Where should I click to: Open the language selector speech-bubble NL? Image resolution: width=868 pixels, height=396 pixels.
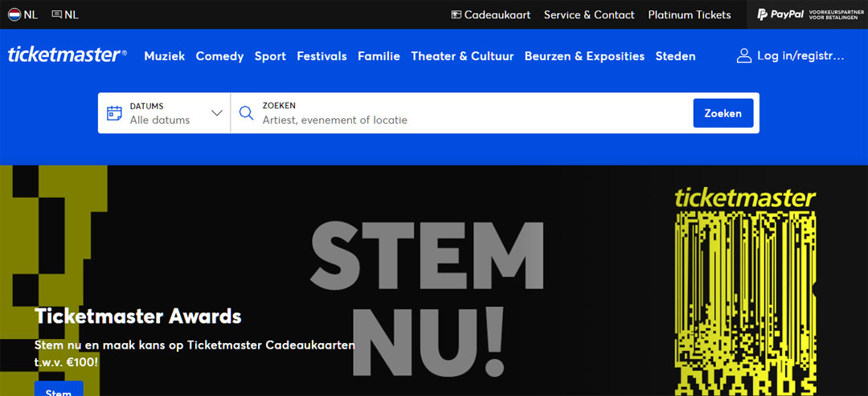click(x=65, y=15)
